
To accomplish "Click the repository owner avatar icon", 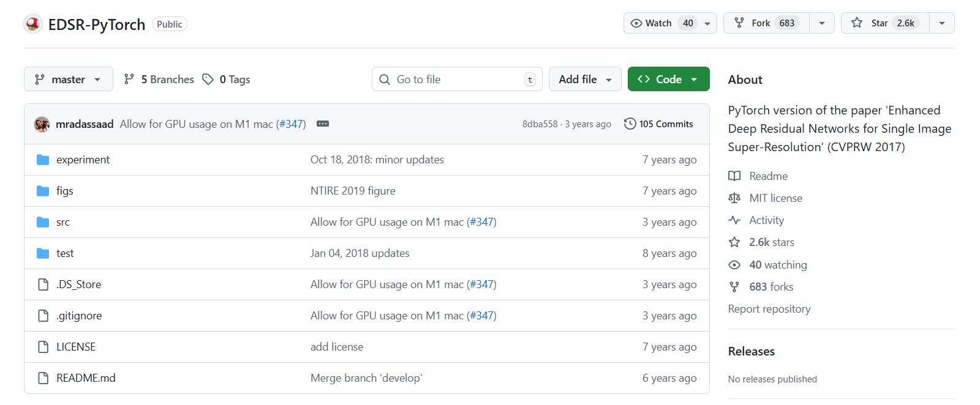I will pos(33,24).
